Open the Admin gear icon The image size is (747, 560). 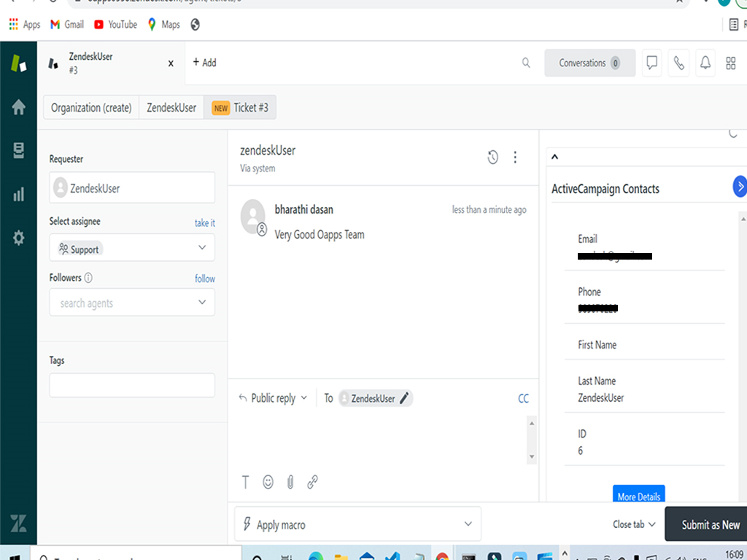(19, 238)
